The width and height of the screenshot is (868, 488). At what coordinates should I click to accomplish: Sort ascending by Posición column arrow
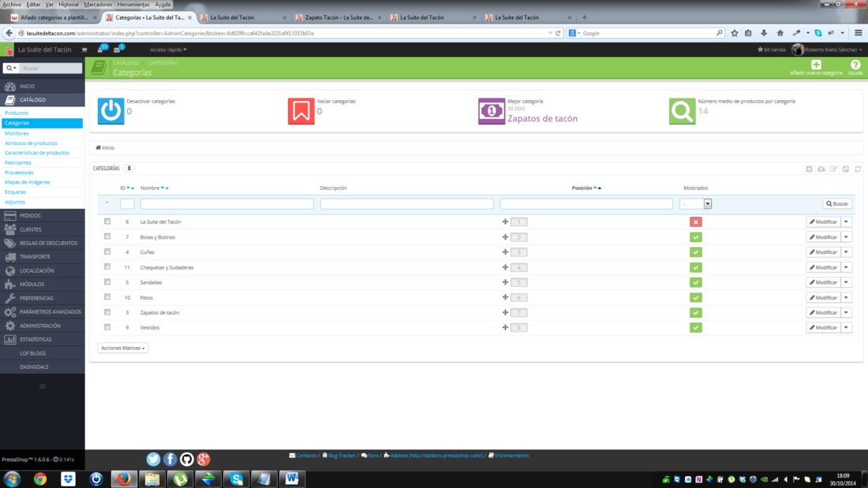(x=600, y=188)
